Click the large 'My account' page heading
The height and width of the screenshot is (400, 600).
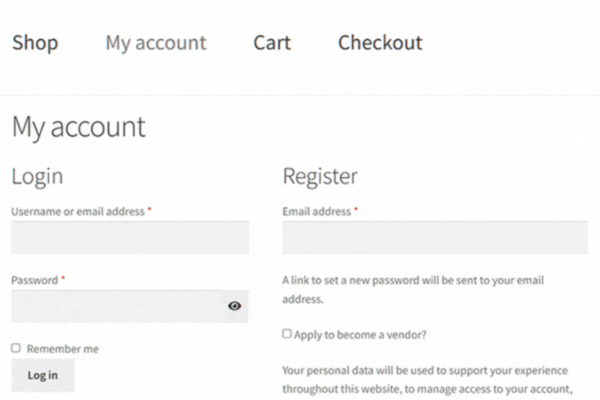[x=78, y=127]
